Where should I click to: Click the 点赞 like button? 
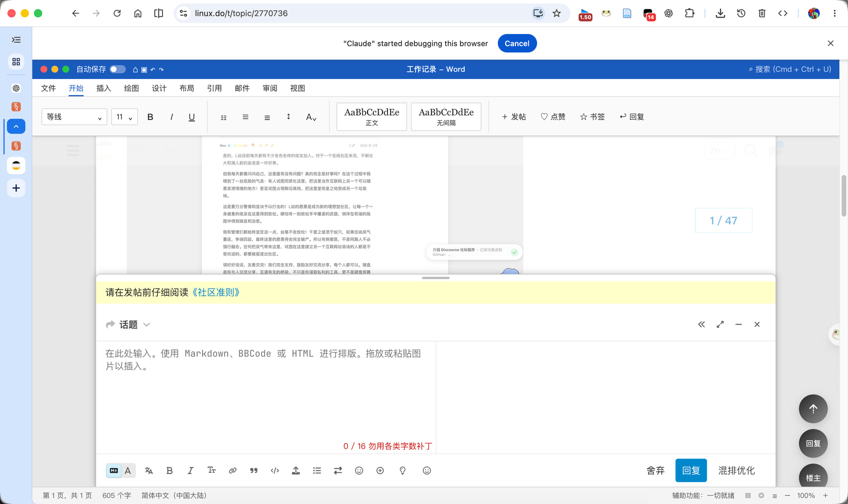pyautogui.click(x=553, y=117)
